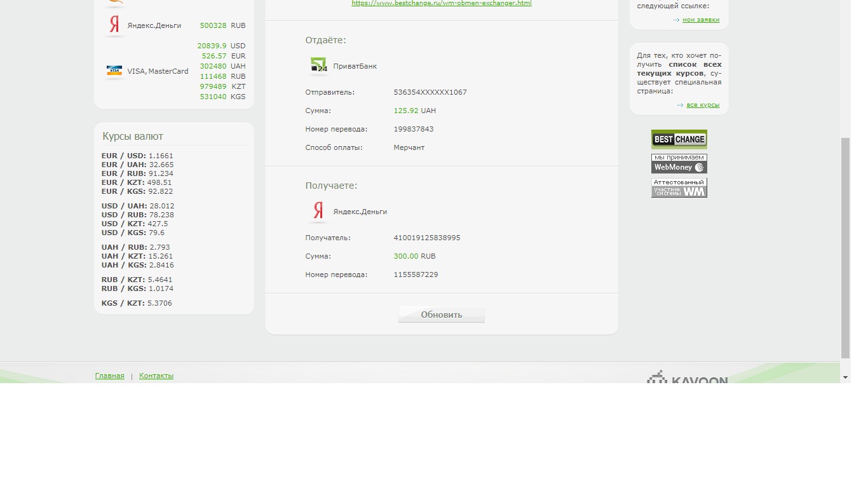Screen dimensions: 868x488
Task: Click the Yandex logo under Получаете
Action: click(318, 212)
